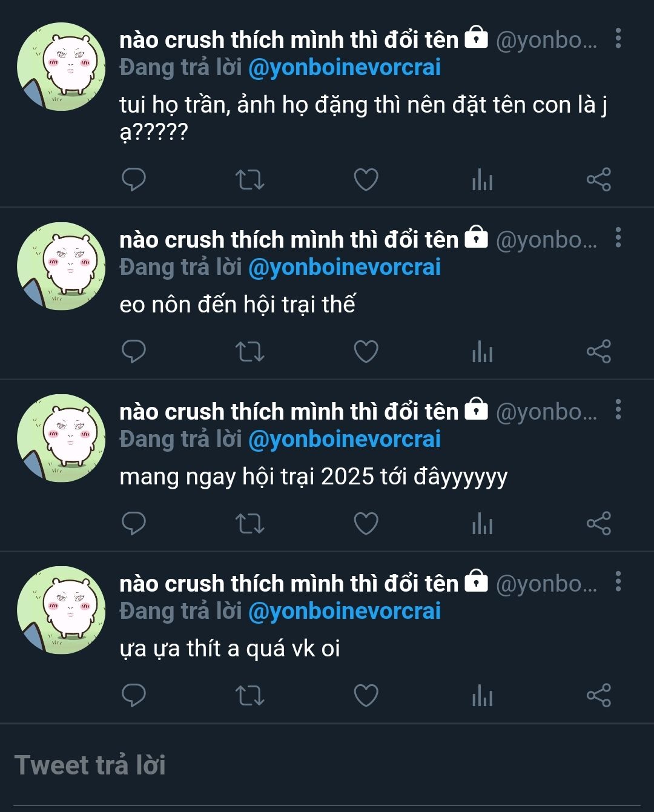Share the "mang ngay hội trại 2025" tweet
The width and height of the screenshot is (654, 812).
(598, 523)
